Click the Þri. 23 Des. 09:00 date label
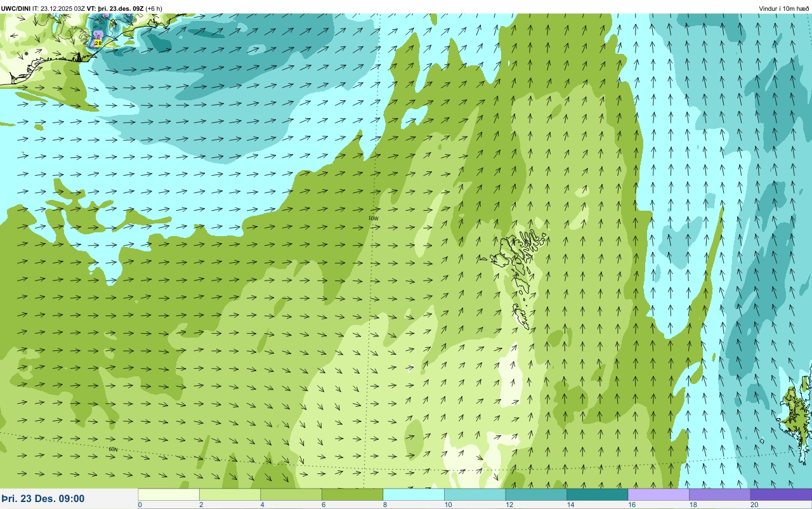812x509 pixels. 43,499
